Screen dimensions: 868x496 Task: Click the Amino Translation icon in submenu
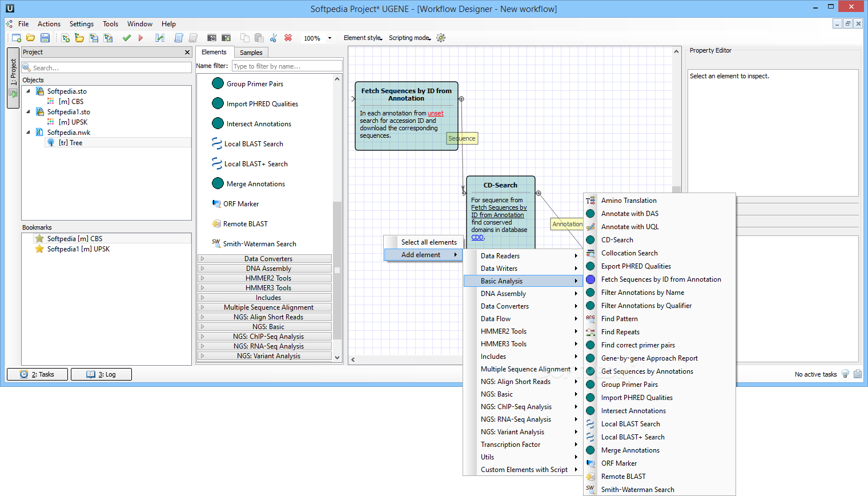click(x=590, y=201)
